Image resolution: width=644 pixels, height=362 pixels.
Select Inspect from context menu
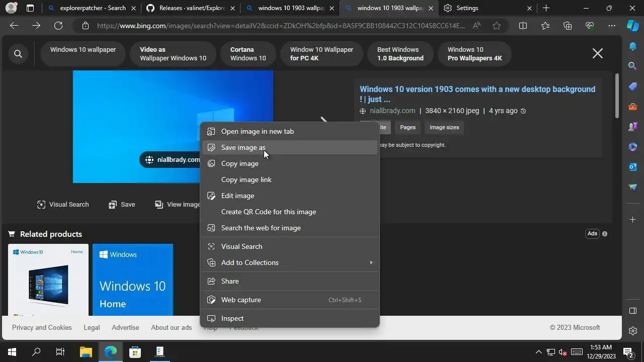290,318
